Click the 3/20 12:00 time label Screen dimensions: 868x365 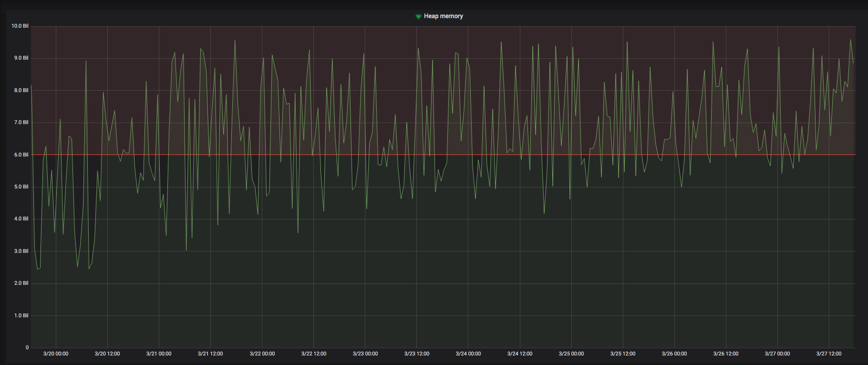(x=107, y=354)
